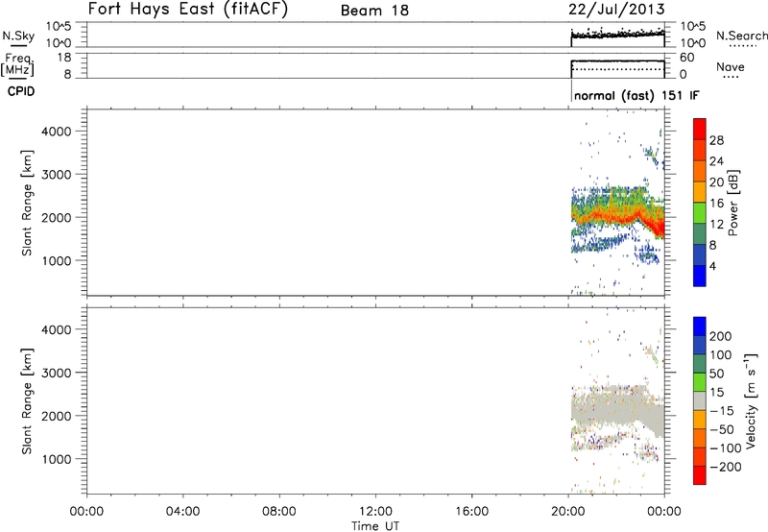Click the blue bottom segment of power colorbar
Screen dimensions: 768x532
tap(700, 276)
